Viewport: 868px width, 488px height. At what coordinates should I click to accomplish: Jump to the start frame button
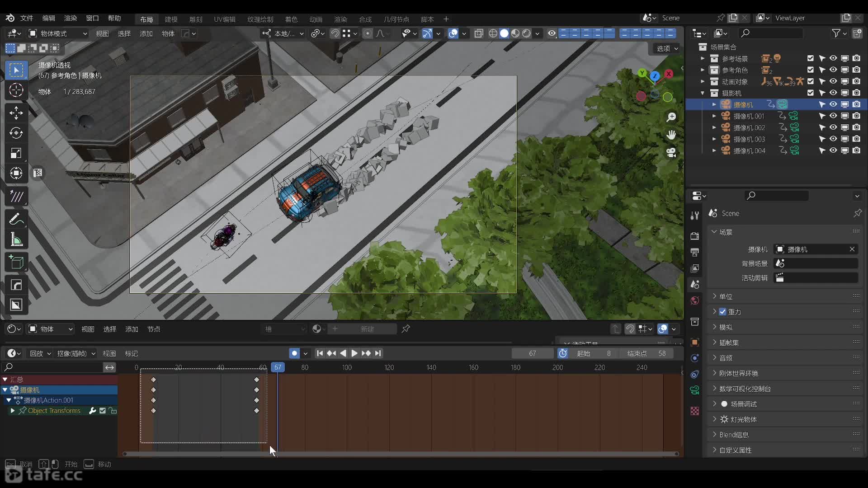click(320, 353)
